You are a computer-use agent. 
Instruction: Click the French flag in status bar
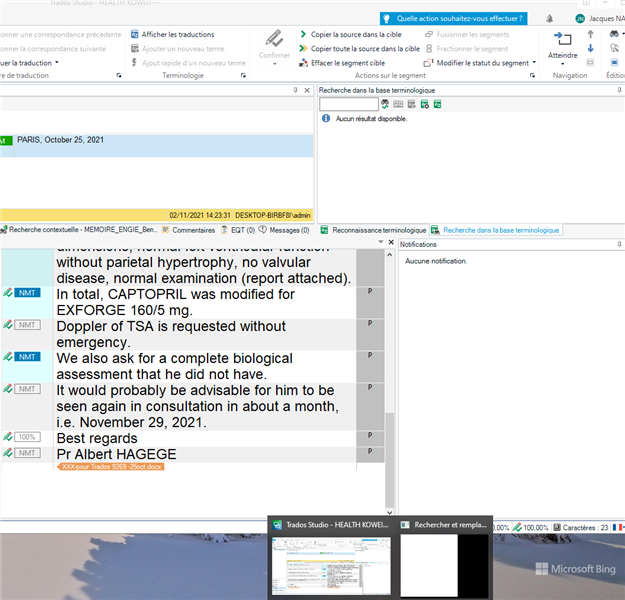[x=617, y=527]
